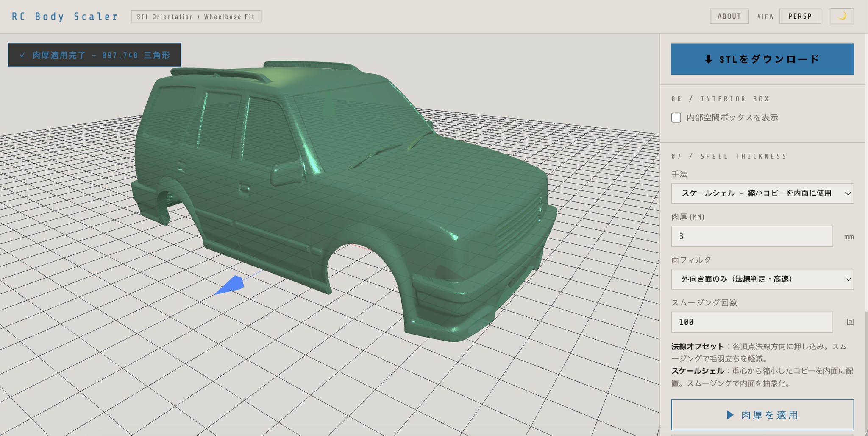Switch view using the PERSP button
868x436 pixels.
pyautogui.click(x=800, y=17)
